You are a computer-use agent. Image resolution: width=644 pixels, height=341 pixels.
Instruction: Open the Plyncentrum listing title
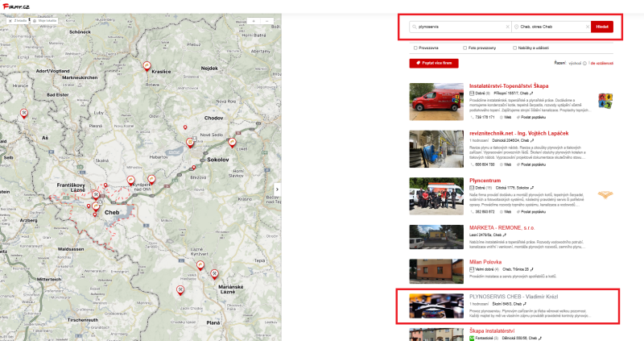pyautogui.click(x=485, y=181)
